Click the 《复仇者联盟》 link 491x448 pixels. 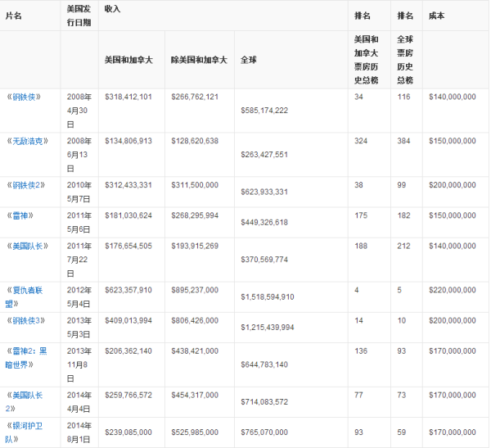click(x=25, y=295)
